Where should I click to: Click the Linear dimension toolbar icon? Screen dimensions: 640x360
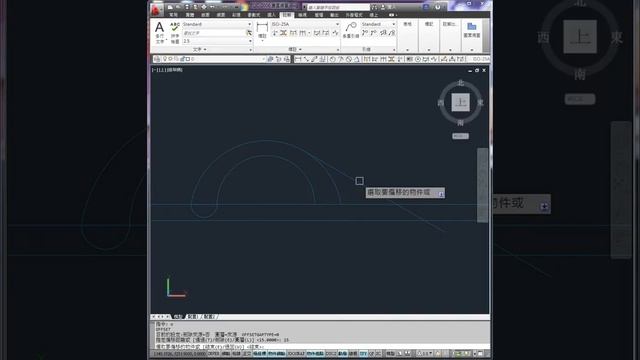298,59
